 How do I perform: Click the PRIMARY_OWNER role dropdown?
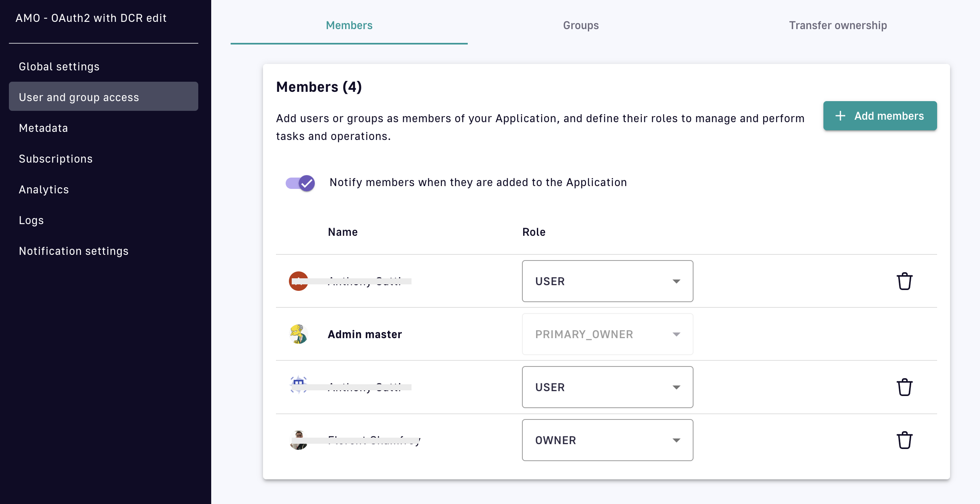607,334
